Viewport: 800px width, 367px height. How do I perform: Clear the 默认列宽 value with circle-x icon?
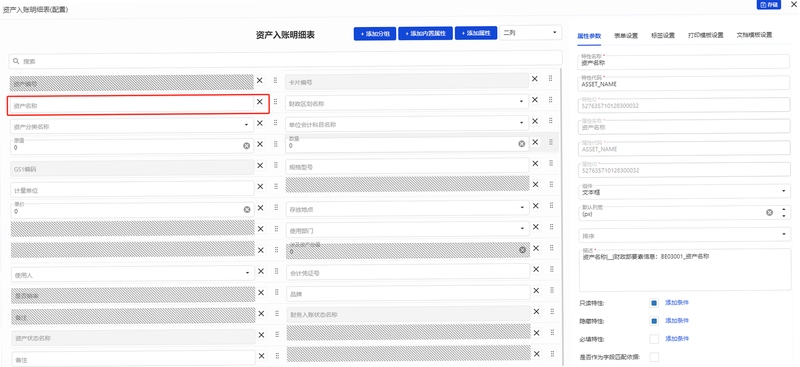click(x=769, y=212)
